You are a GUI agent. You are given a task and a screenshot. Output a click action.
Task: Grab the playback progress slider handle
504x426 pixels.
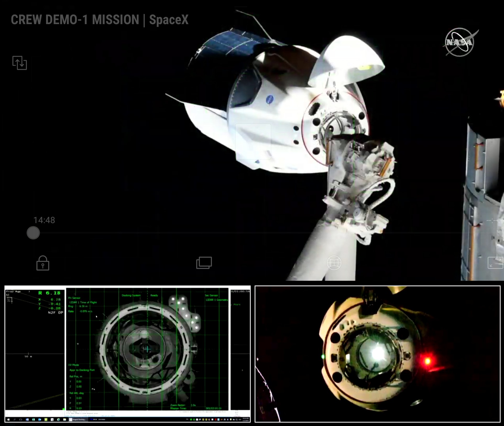click(33, 233)
